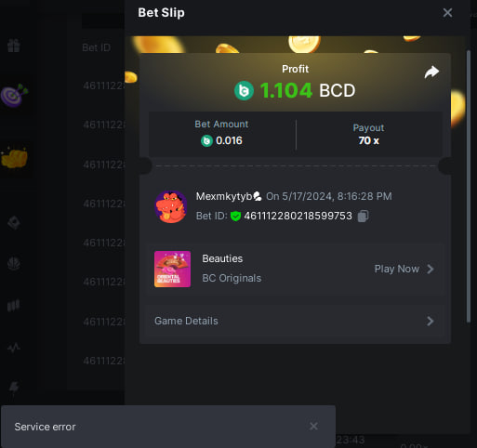Click the Mexmkytyb username

coord(224,196)
